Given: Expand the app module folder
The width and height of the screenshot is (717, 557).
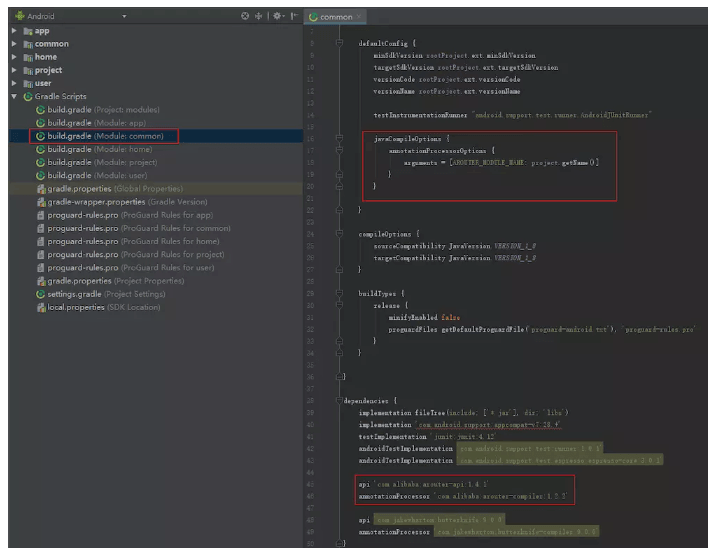Looking at the screenshot, I should pos(14,31).
